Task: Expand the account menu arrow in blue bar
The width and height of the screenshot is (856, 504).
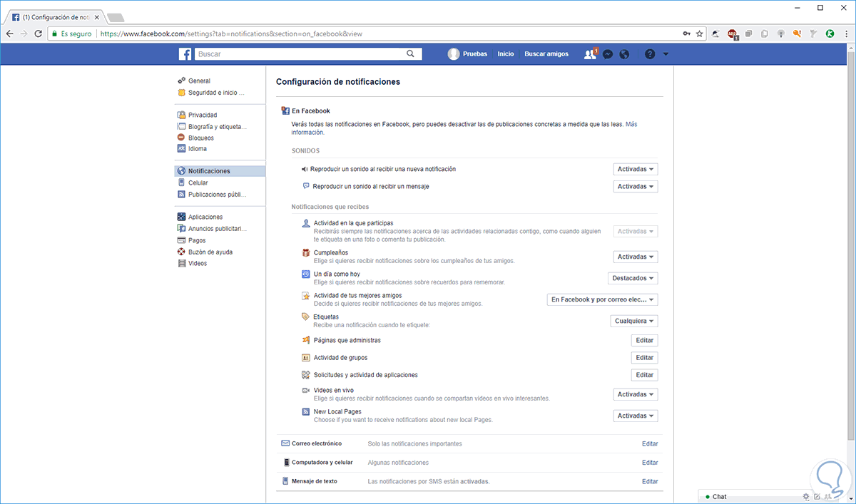Action: 666,54
